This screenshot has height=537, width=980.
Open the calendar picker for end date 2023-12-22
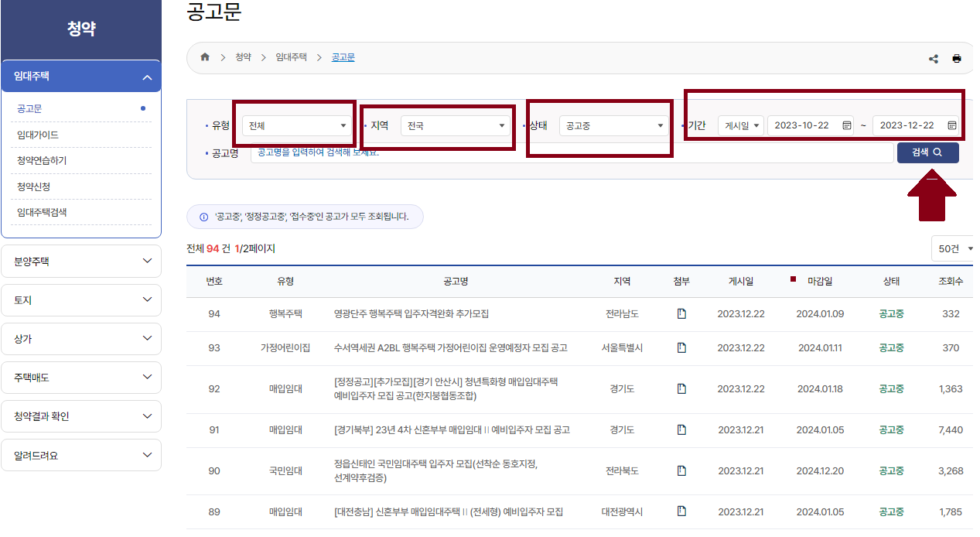(x=952, y=125)
